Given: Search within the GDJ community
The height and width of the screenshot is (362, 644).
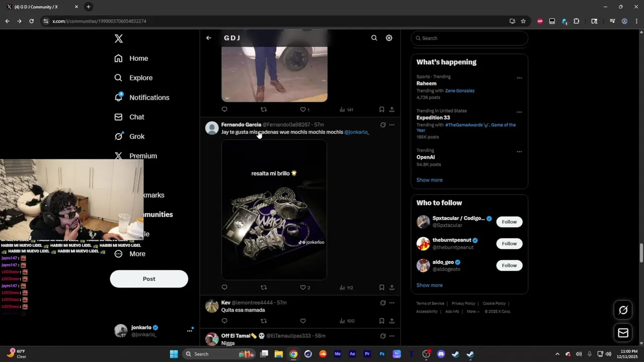Looking at the screenshot, I should click(374, 38).
